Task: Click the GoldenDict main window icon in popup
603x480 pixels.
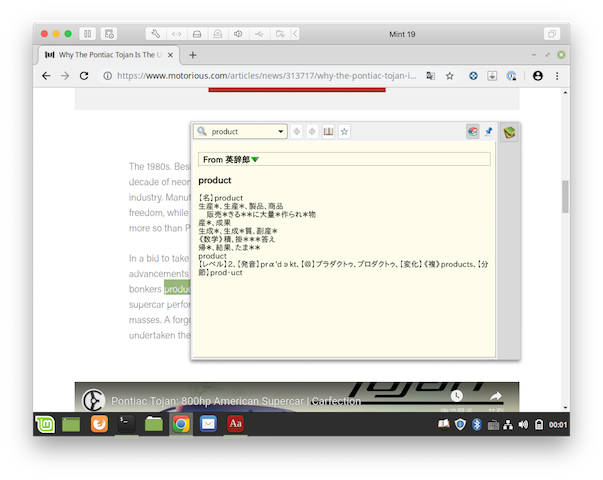Action: (509, 132)
